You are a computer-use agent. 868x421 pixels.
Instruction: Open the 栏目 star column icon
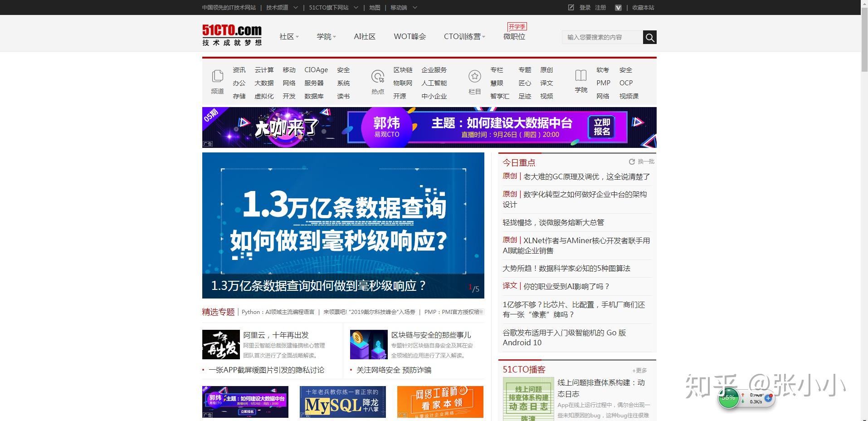click(x=475, y=76)
